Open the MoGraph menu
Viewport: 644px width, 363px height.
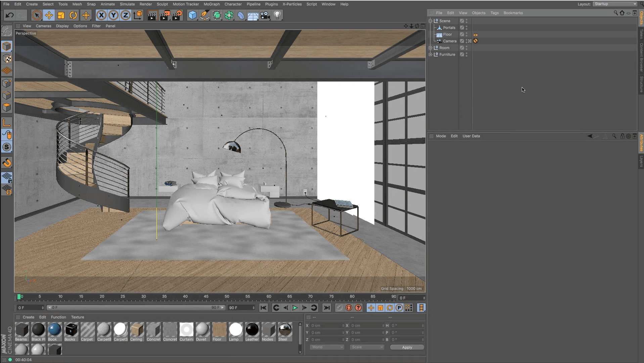tap(212, 4)
